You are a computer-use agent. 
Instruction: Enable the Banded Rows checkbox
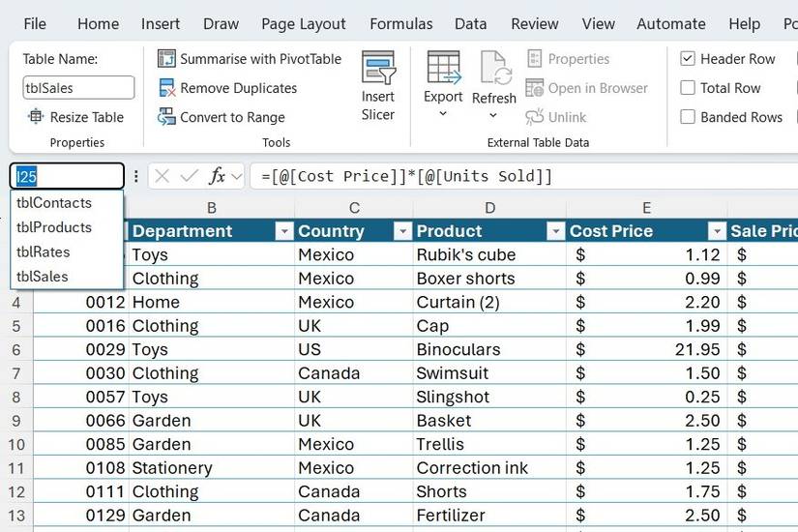(688, 117)
